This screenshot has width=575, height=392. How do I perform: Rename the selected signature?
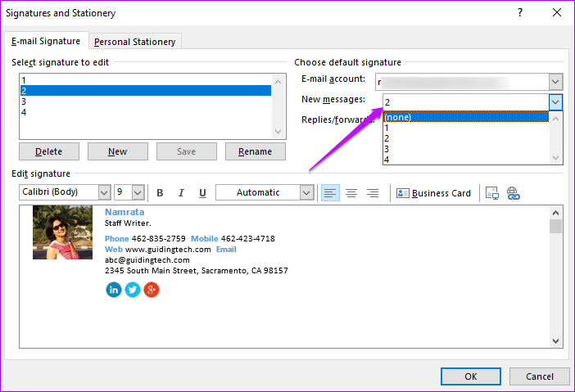256,151
